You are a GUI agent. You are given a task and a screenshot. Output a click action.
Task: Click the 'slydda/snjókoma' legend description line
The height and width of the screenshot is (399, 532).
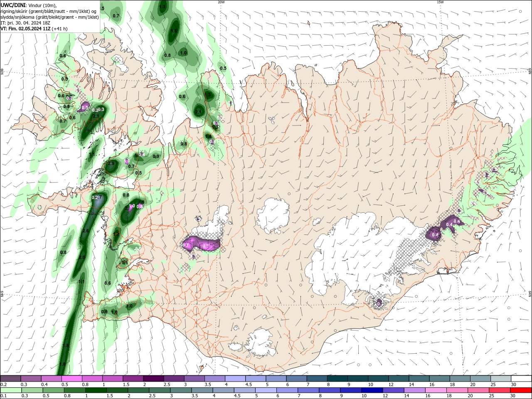point(49,17)
